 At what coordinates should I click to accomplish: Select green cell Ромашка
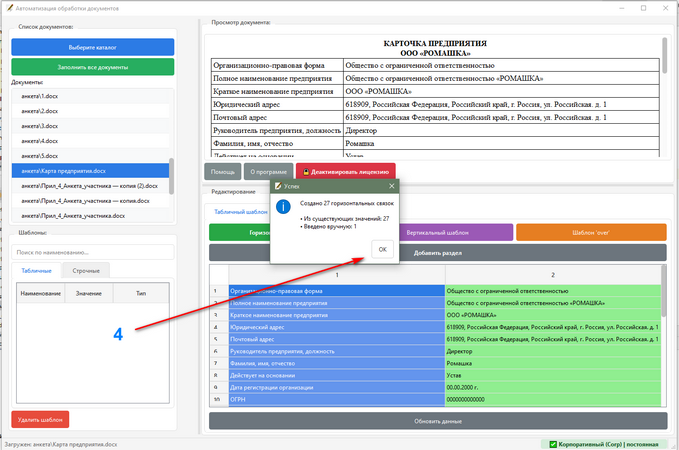click(553, 363)
